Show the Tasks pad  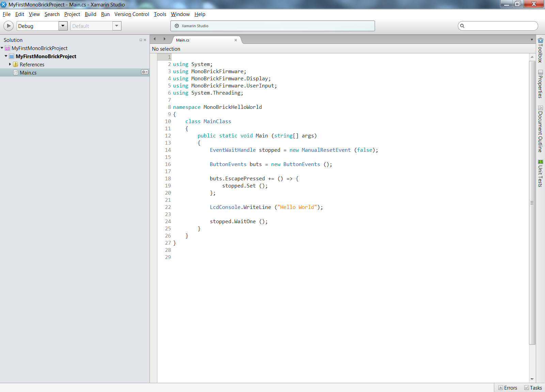tap(533, 388)
